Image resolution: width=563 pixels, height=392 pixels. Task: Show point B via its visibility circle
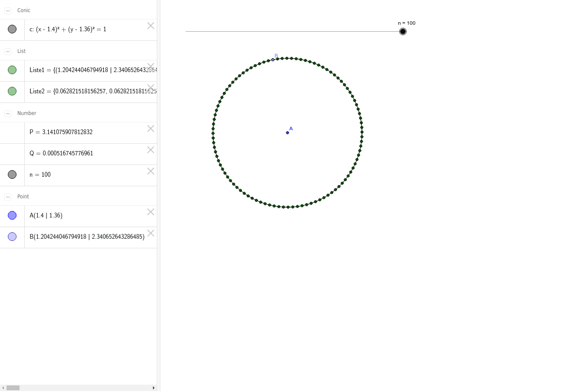(12, 237)
